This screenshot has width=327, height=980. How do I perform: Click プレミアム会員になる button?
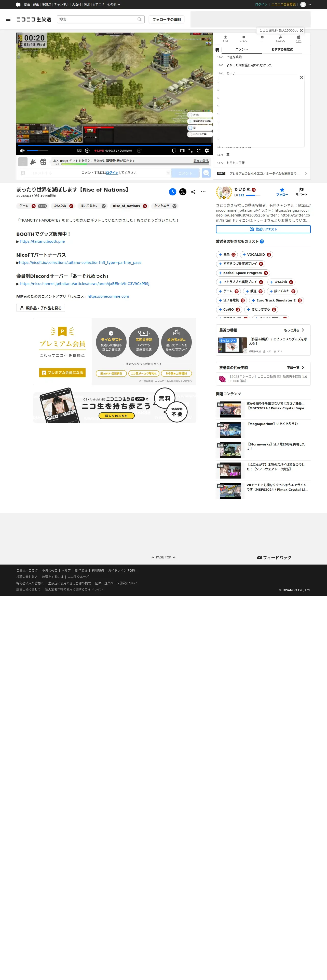(62, 373)
